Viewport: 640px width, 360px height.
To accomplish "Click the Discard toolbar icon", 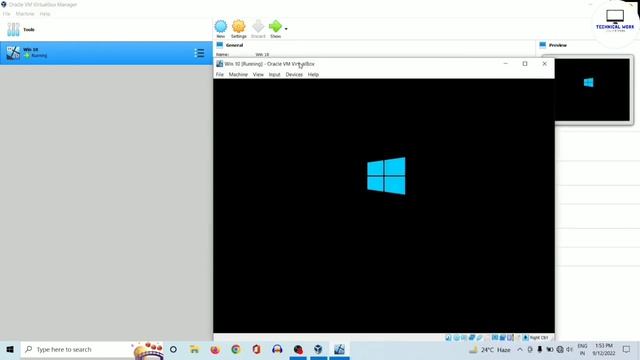I will [258, 27].
